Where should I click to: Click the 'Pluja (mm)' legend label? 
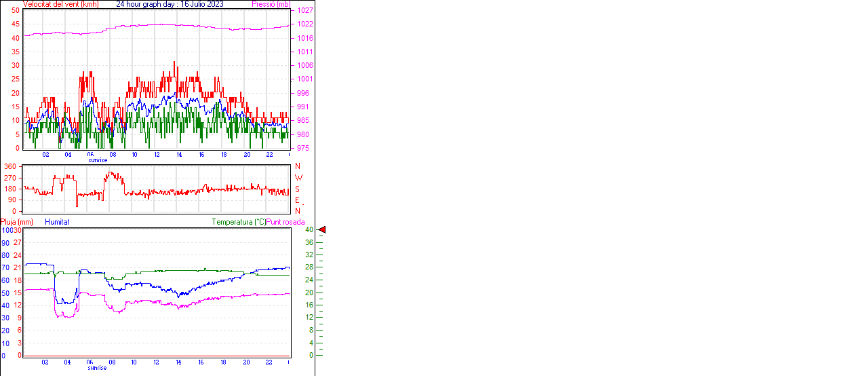17,222
